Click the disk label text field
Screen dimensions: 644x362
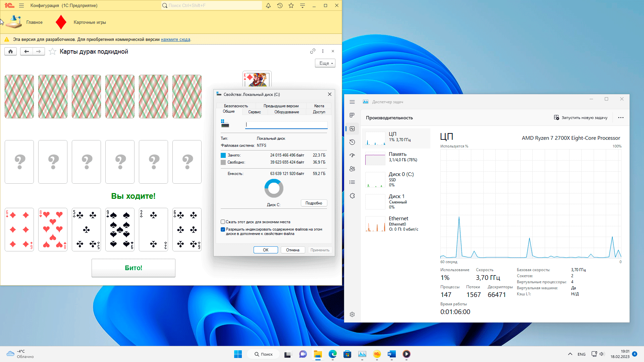click(286, 125)
